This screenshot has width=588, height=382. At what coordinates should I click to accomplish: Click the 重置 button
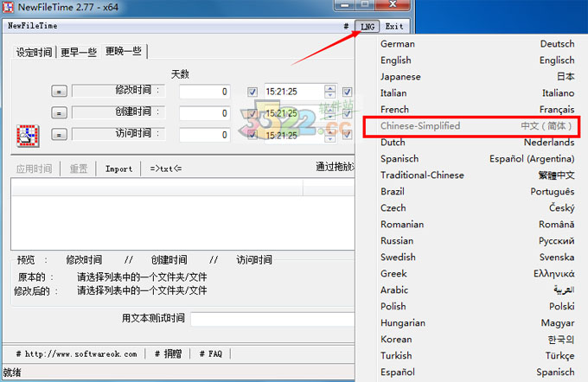pos(79,169)
